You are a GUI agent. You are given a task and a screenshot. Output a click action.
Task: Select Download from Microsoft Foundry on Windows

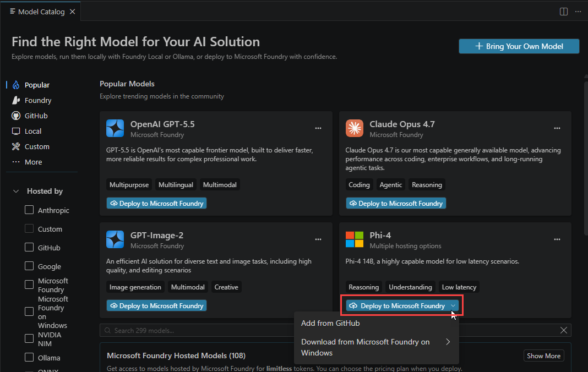(377, 347)
